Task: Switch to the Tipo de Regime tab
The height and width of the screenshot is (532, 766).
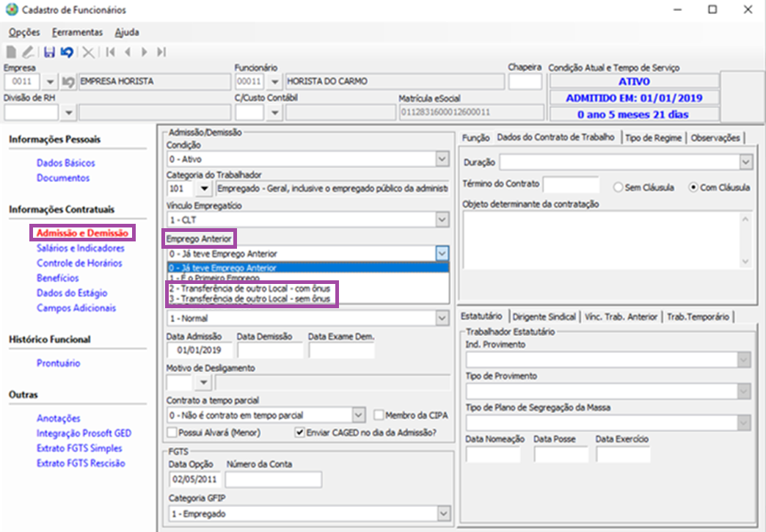Action: tap(654, 137)
